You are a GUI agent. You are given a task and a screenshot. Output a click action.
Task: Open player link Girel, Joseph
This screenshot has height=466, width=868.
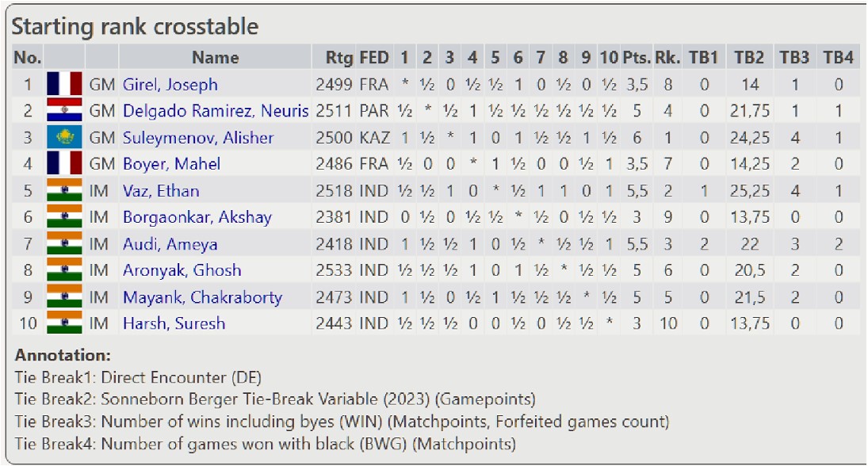pyautogui.click(x=170, y=85)
